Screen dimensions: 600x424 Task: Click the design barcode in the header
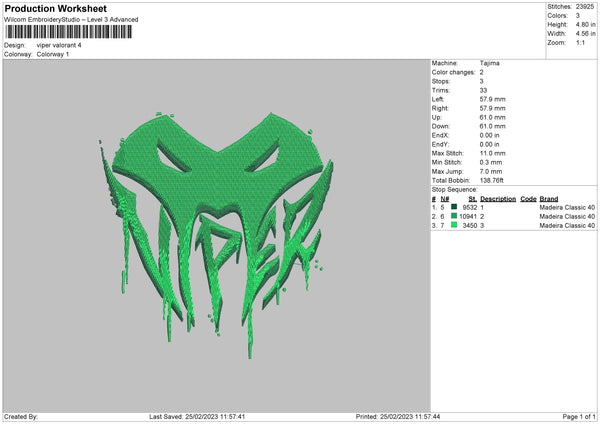tap(68, 32)
